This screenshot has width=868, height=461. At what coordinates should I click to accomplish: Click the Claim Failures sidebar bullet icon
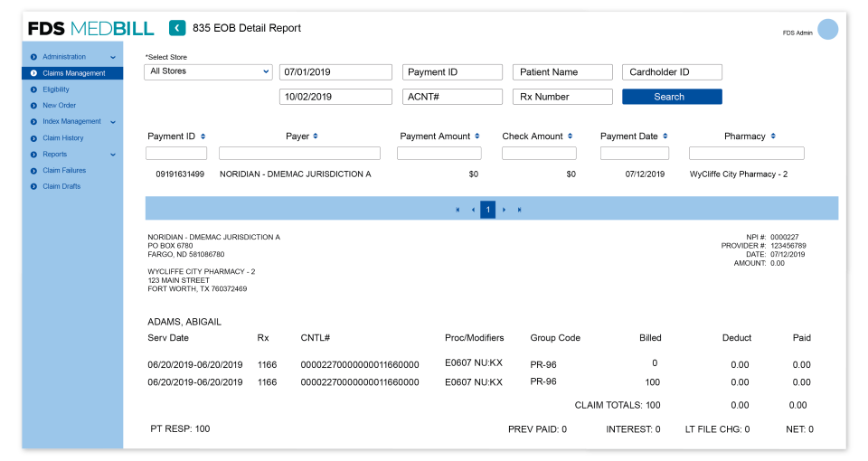pyautogui.click(x=33, y=171)
